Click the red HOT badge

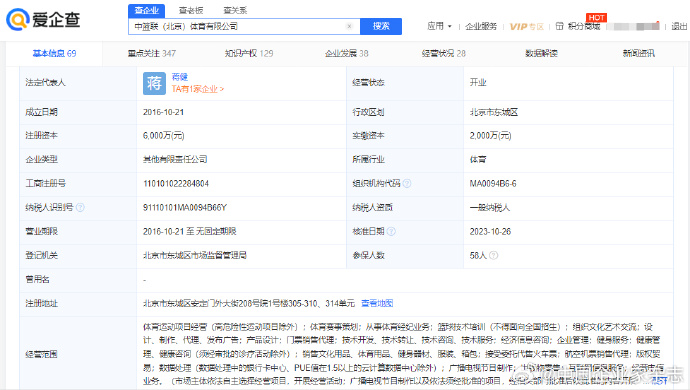pos(596,18)
